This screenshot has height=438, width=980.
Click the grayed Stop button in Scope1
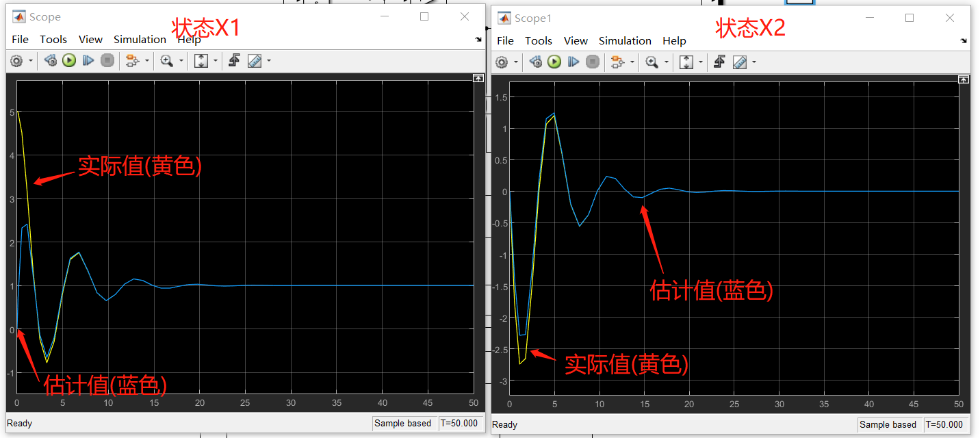click(593, 62)
